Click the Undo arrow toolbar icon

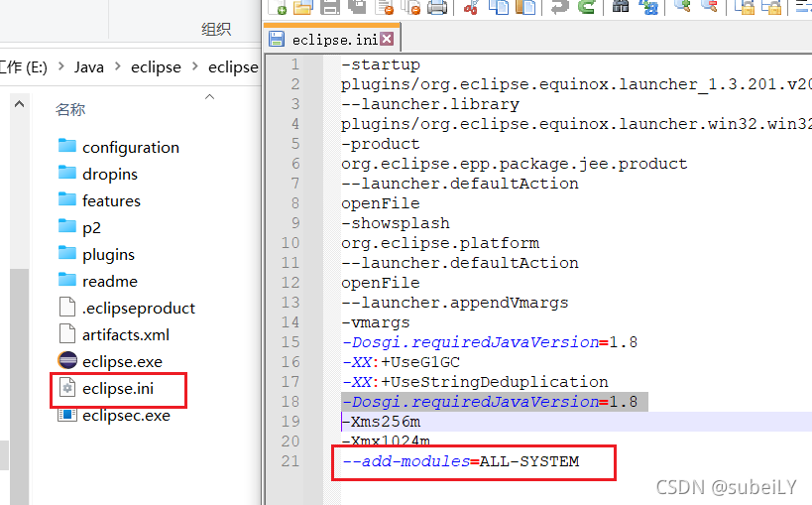(x=560, y=7)
